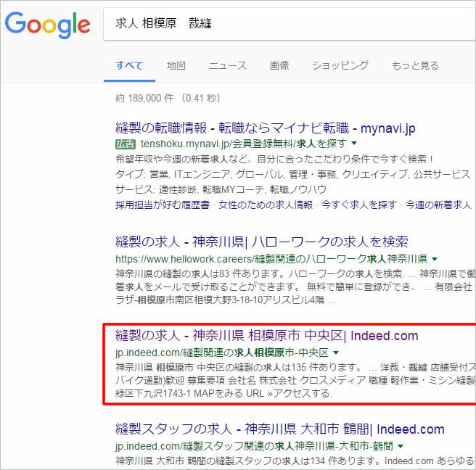Click snippet line タイプ: 営業, ITエンジニア
The width and height of the screenshot is (476, 470).
tap(292, 174)
